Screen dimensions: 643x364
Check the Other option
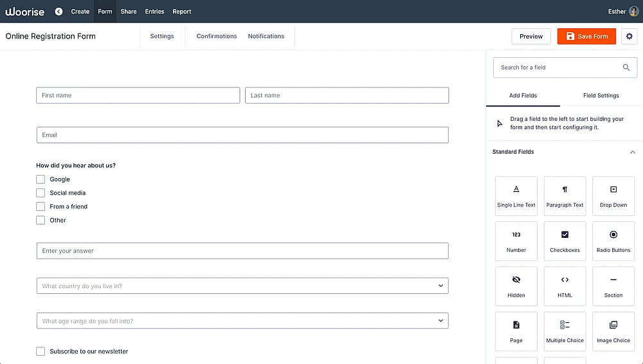coord(41,220)
